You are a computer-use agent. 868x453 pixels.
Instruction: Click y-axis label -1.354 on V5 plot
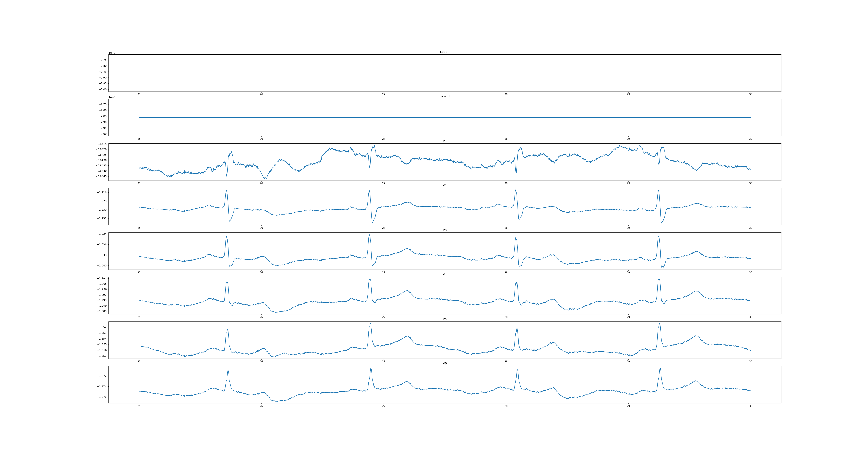click(102, 339)
